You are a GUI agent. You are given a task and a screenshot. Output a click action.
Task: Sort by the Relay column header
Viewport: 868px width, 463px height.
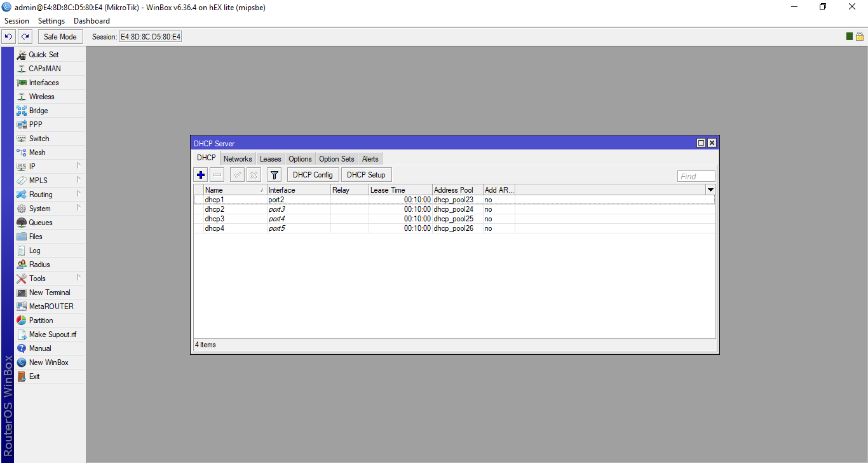[349, 190]
